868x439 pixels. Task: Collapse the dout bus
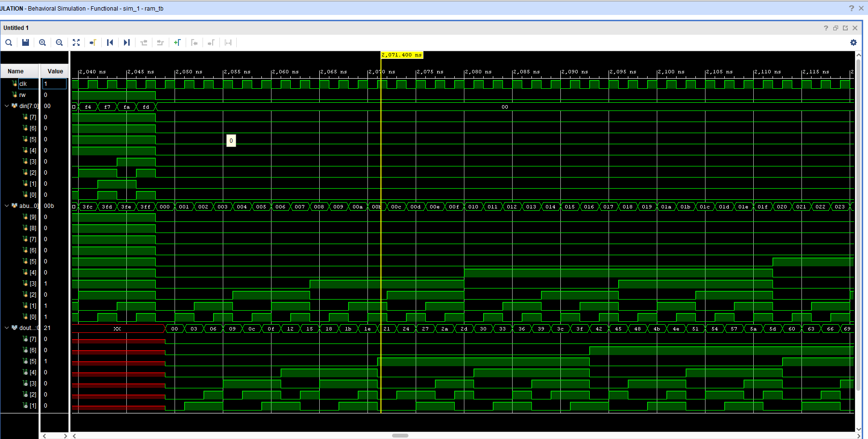coord(6,328)
